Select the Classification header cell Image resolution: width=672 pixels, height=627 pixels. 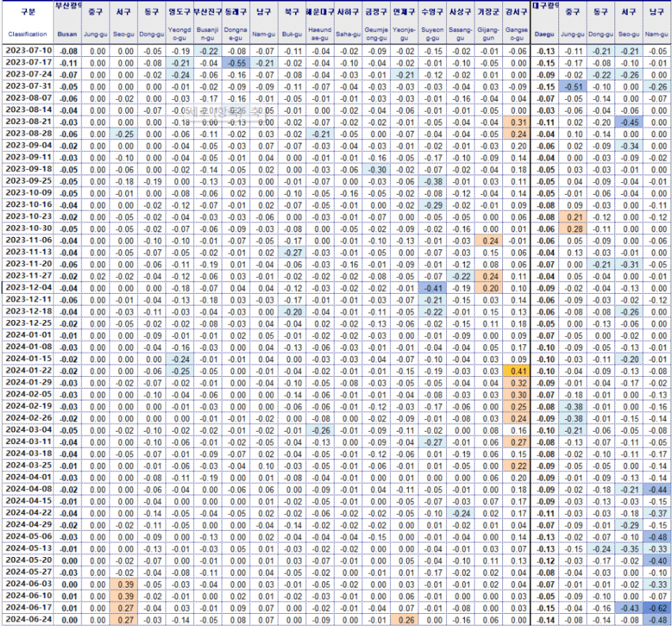[28, 23]
